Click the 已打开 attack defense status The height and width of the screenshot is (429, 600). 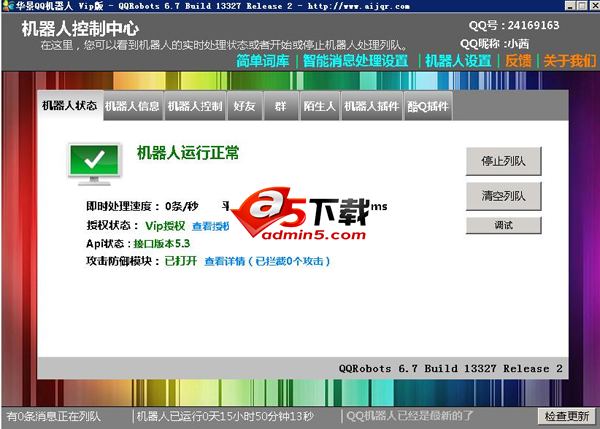pyautogui.click(x=181, y=261)
